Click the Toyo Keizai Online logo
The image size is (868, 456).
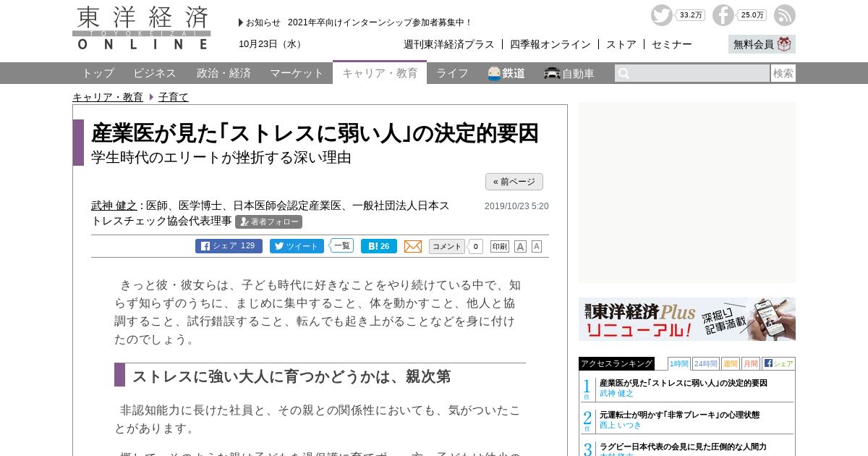pyautogui.click(x=142, y=28)
